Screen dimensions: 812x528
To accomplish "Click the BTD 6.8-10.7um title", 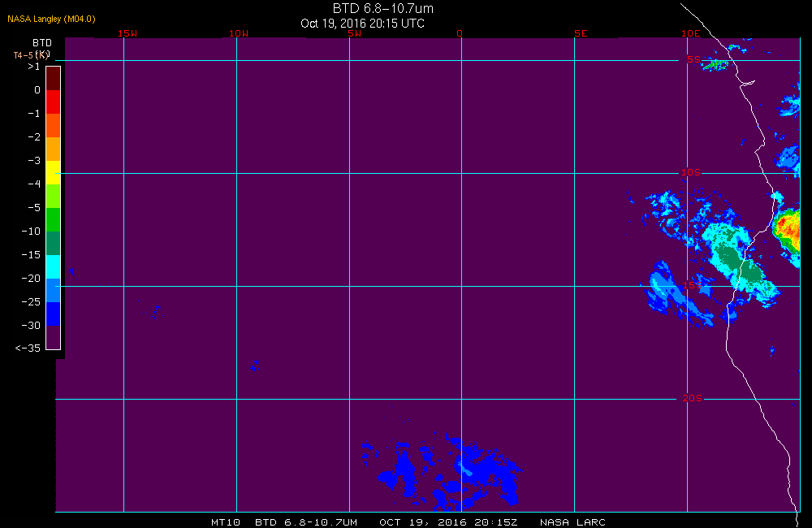I will [382, 8].
